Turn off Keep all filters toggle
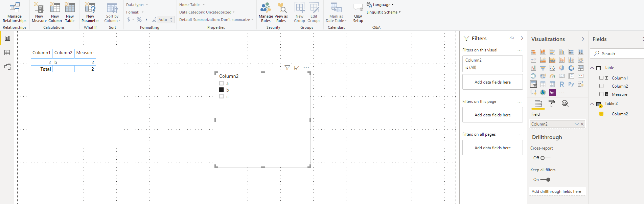 [x=545, y=180]
